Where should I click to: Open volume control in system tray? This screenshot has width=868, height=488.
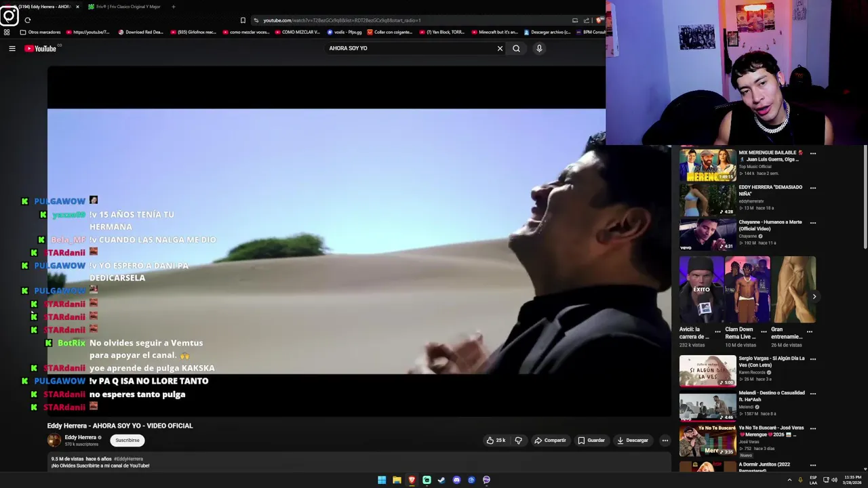pos(834,480)
